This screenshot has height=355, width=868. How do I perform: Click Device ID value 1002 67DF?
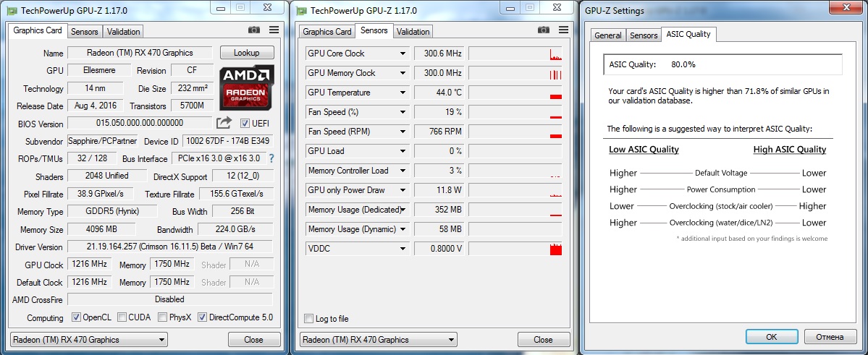tap(227, 141)
